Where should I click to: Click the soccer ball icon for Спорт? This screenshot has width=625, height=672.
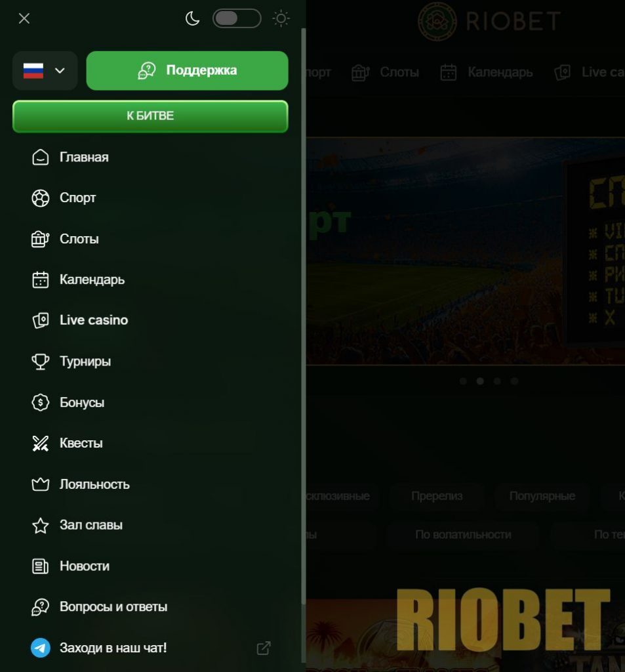40,198
